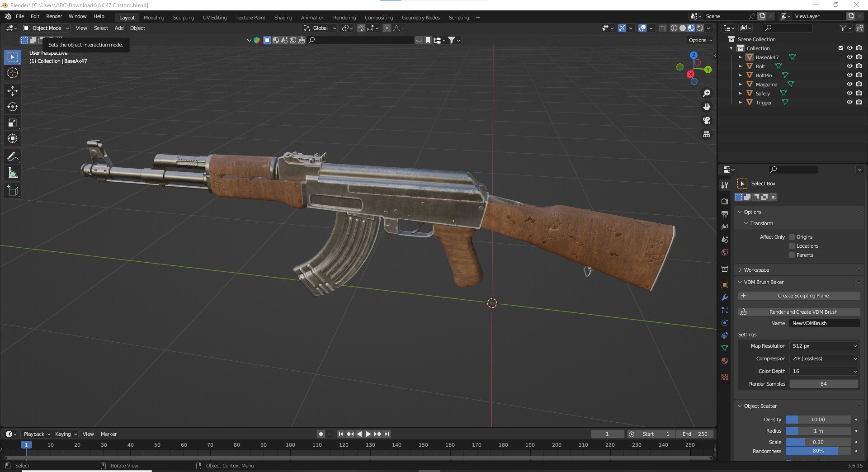Activate the Select Box tool
This screenshot has height=472, width=868.
click(x=13, y=57)
